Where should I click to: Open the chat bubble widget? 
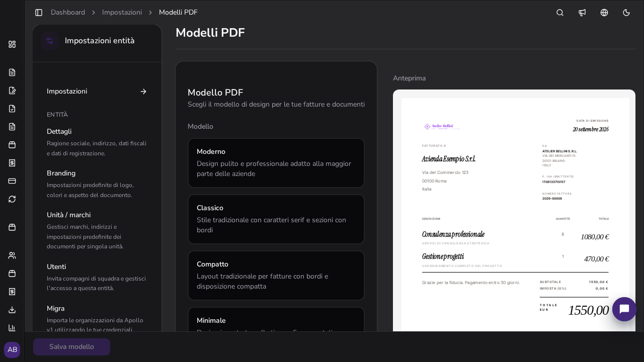(624, 309)
